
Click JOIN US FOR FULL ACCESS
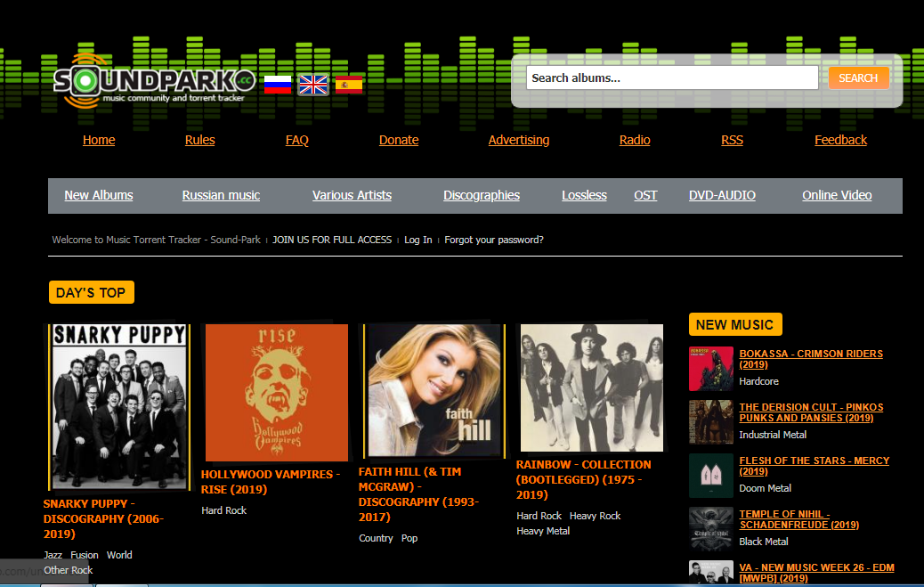click(x=332, y=240)
